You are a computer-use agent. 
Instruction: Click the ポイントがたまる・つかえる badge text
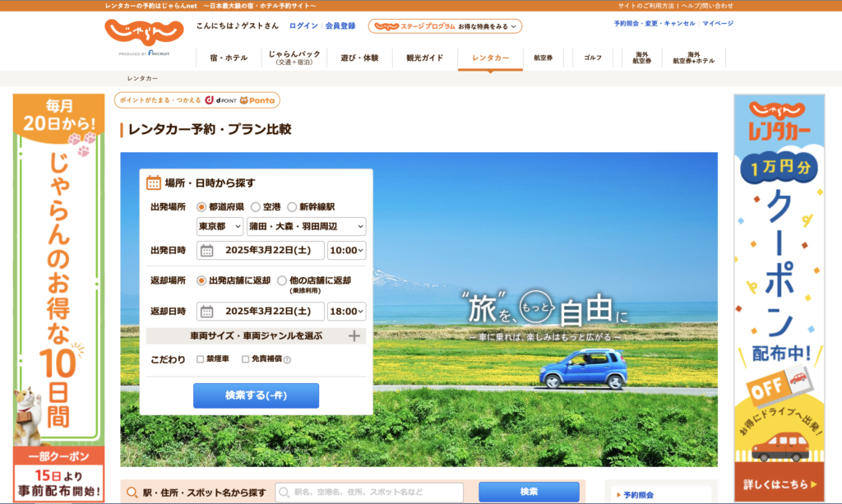(x=160, y=100)
